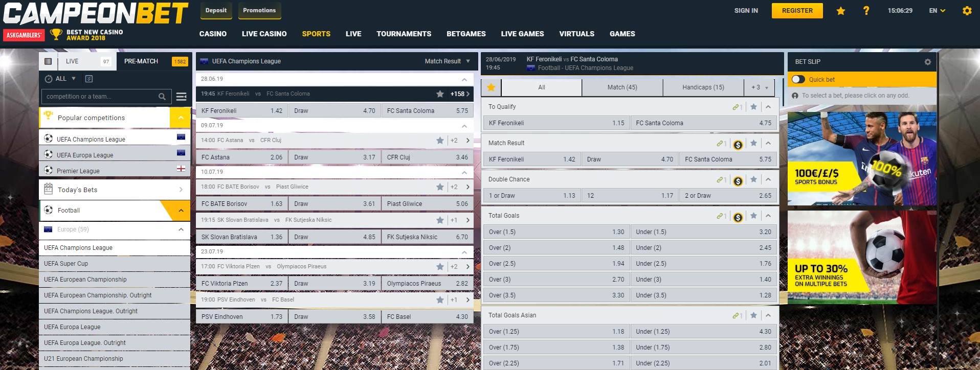The width and height of the screenshot is (980, 370).
Task: Click the search magnifier icon
Action: pyautogui.click(x=162, y=96)
